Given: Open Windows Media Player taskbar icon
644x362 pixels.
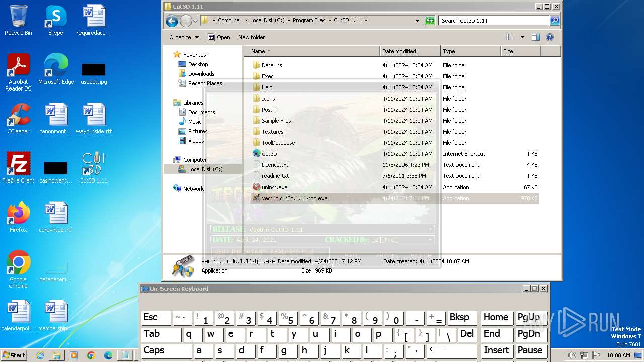Looking at the screenshot, I should tap(74, 355).
